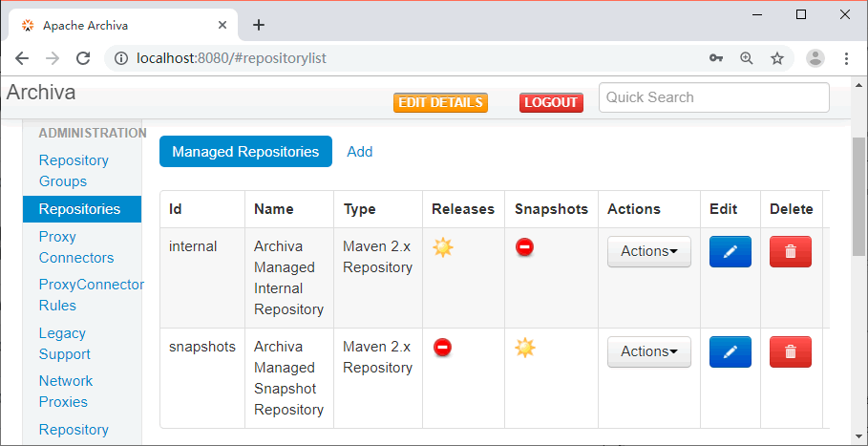Screen dimensions: 868x446
Task: Click the snapshots disabled red icon for internal
Action: 525,247
